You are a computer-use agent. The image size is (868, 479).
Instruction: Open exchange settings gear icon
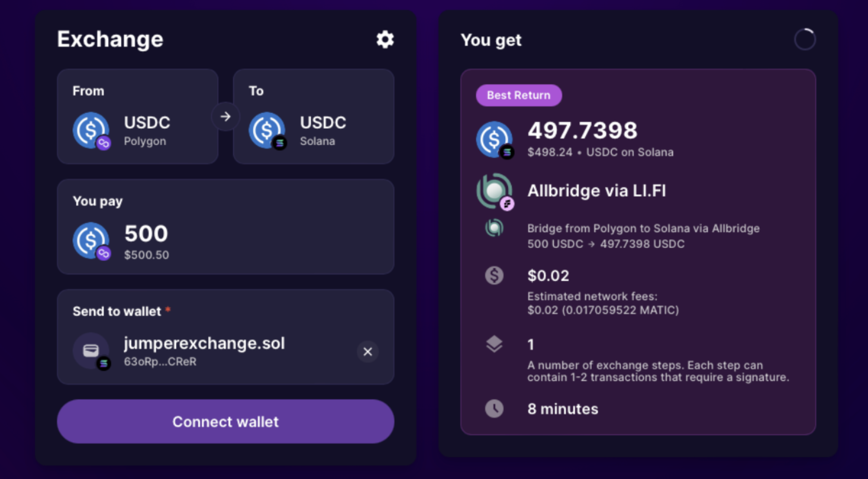click(385, 40)
